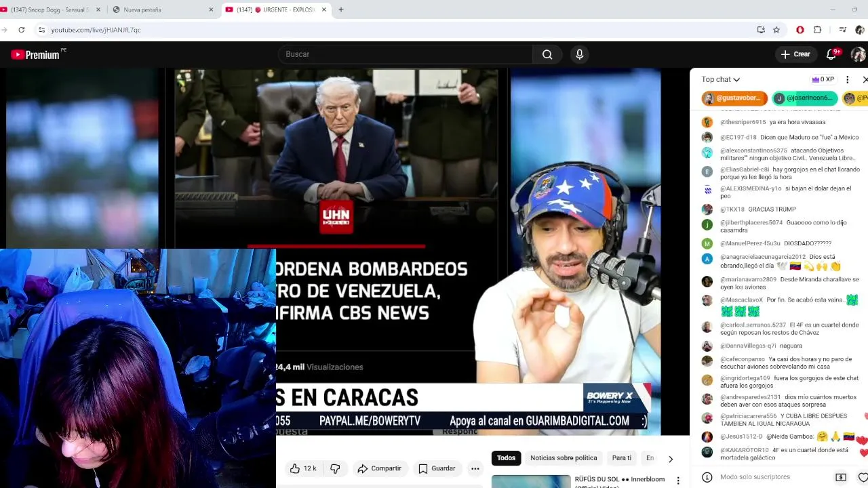Open RÜFÜS DU SOL Innerbloom thumbnail
Screen dimensions: 868x488
click(x=531, y=481)
